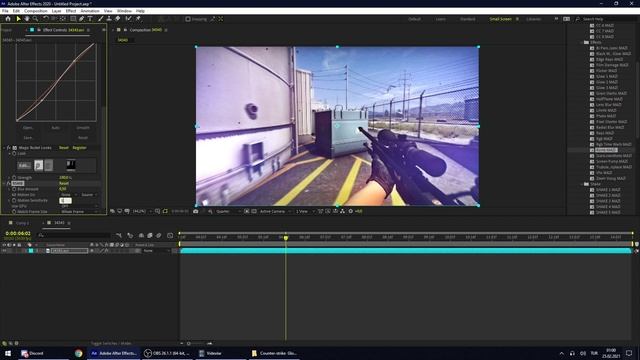Open the Animation menu
This screenshot has height=360, width=640.
pos(90,11)
